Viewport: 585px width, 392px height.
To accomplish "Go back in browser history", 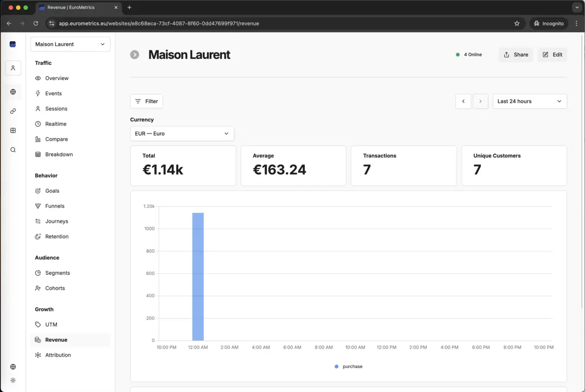I will [x=9, y=23].
